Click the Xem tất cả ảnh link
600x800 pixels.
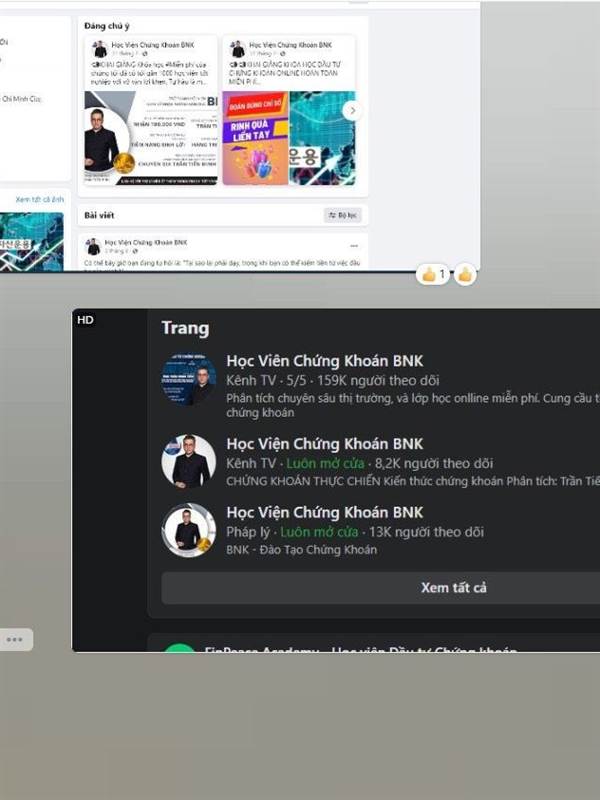(x=40, y=199)
